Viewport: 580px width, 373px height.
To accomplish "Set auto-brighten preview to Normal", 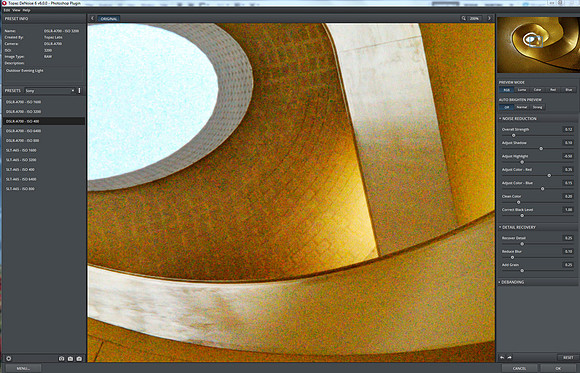I will pos(522,107).
